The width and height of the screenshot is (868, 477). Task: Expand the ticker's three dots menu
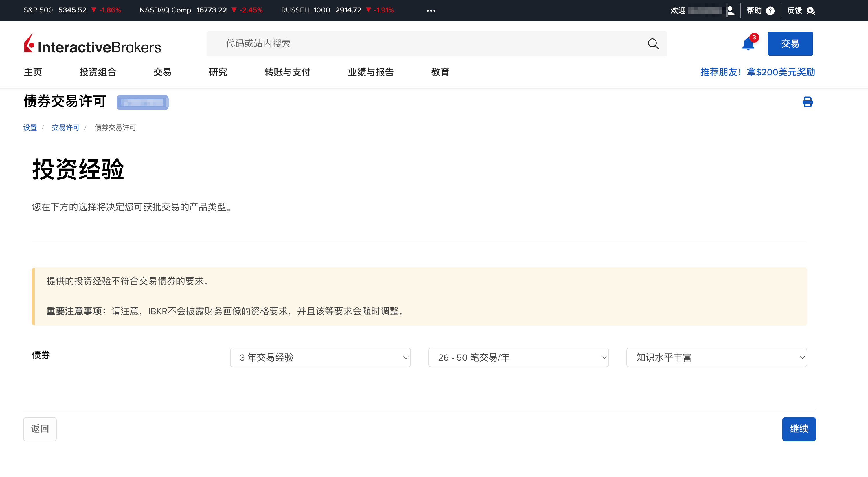(x=431, y=10)
